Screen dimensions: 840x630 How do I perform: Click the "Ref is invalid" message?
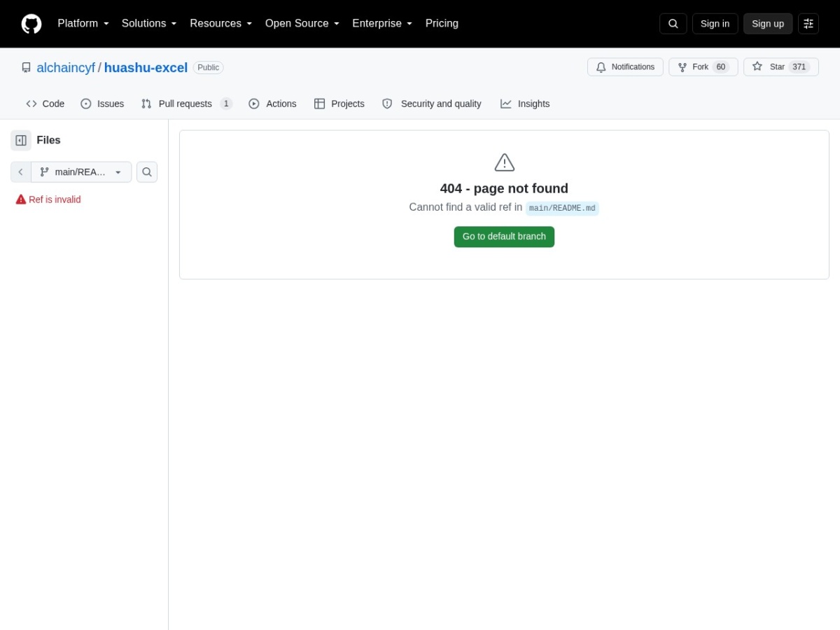(x=55, y=199)
